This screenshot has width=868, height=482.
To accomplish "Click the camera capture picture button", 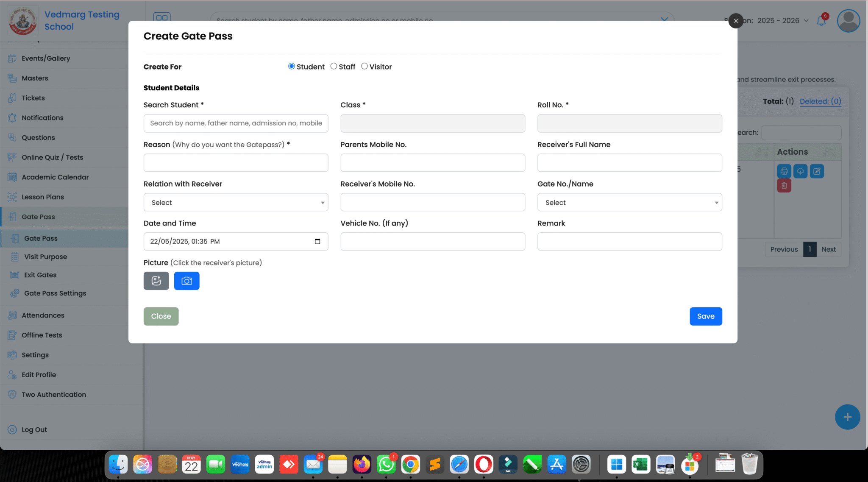I will pyautogui.click(x=186, y=281).
